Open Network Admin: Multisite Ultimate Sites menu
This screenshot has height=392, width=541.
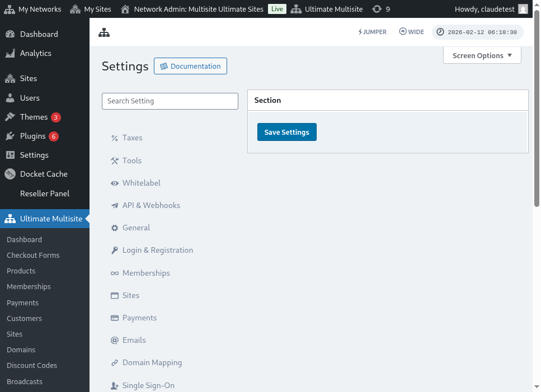pyautogui.click(x=192, y=9)
